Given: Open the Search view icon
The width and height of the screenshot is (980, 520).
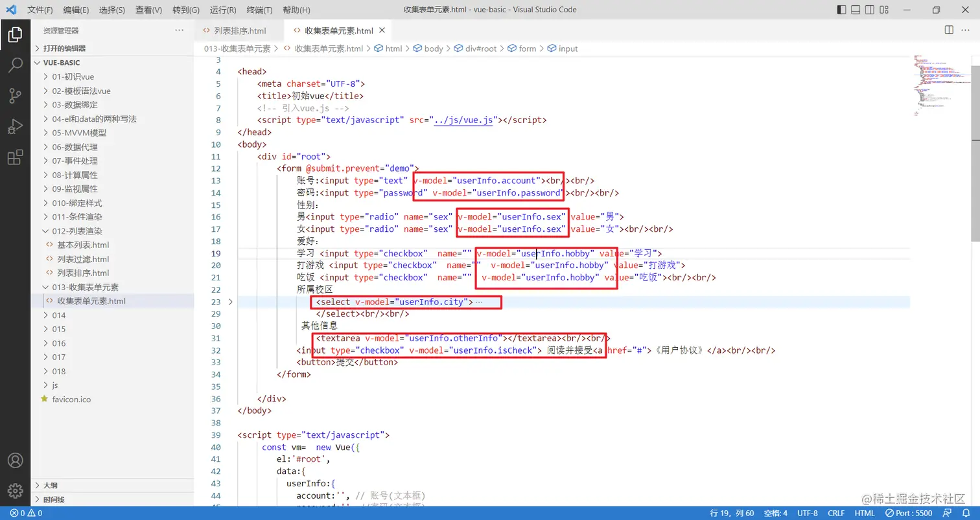Looking at the screenshot, I should point(15,65).
